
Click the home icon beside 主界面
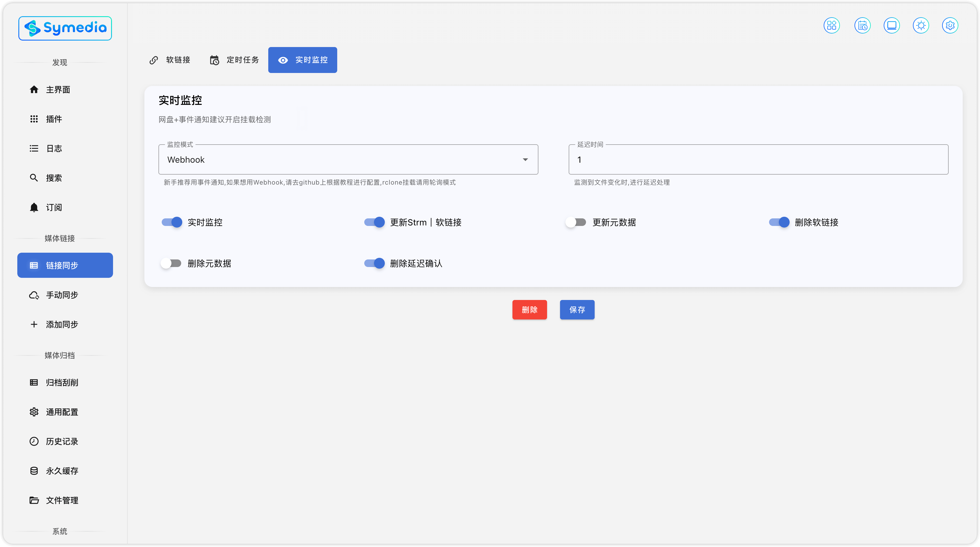[34, 89]
